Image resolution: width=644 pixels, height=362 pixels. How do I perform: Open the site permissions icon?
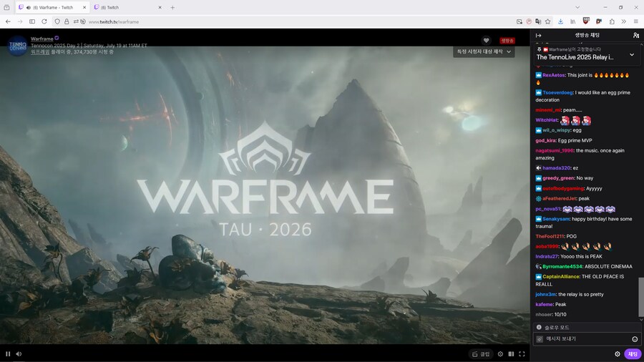[76, 21]
